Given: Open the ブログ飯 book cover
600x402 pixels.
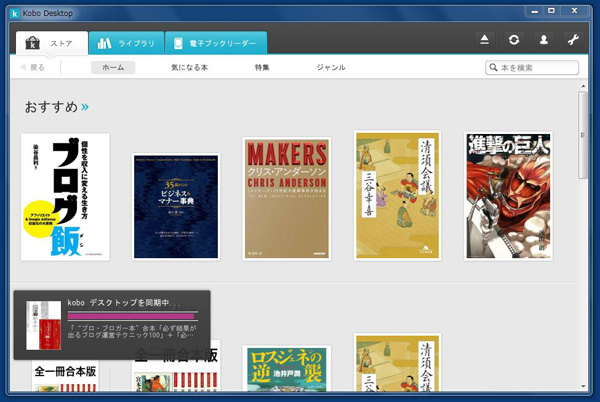Looking at the screenshot, I should point(65,197).
